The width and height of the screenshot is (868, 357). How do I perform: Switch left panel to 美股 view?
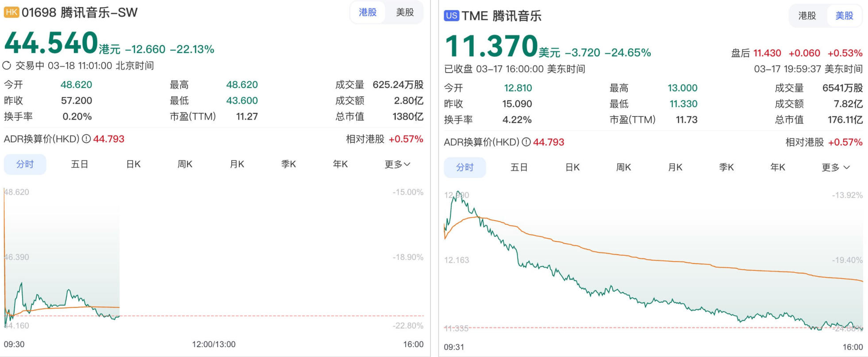[x=404, y=12]
